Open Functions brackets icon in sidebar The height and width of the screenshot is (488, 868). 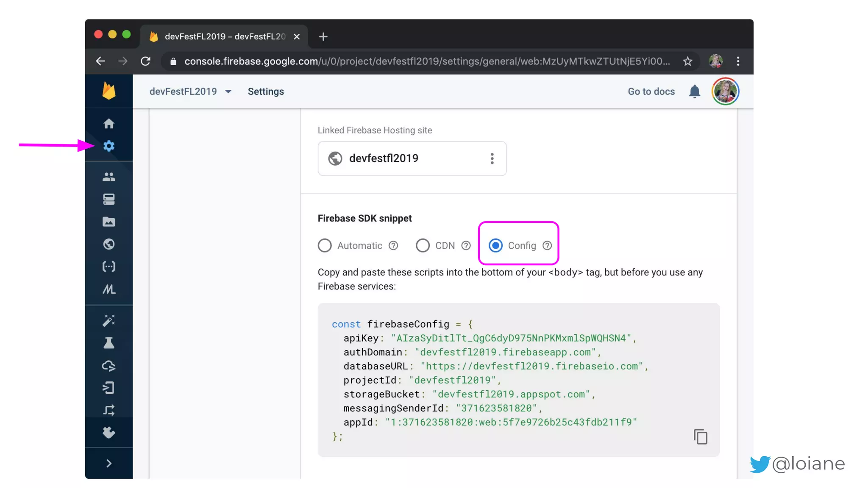click(x=109, y=266)
